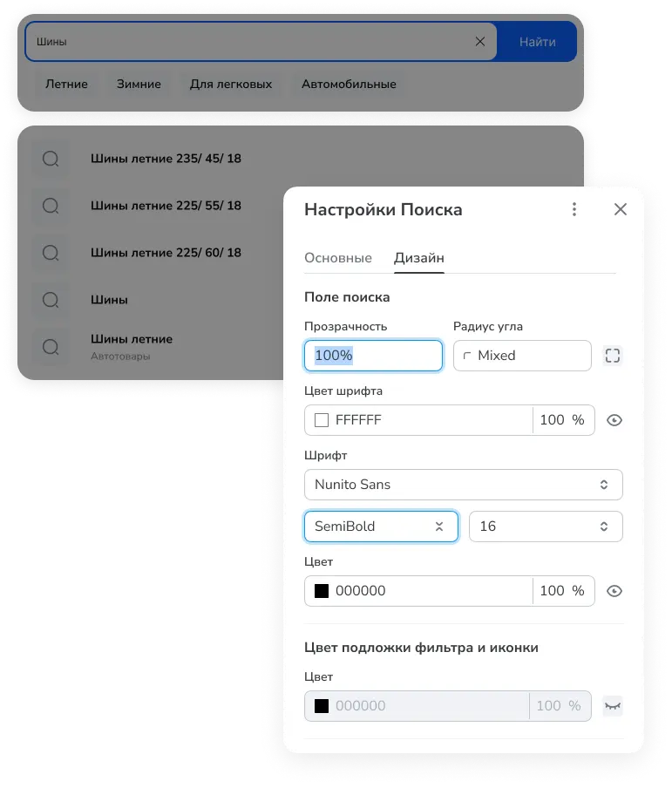The width and height of the screenshot is (672, 788).
Task: Toggle visibility eye for Цвет шрифта
Action: 614,420
